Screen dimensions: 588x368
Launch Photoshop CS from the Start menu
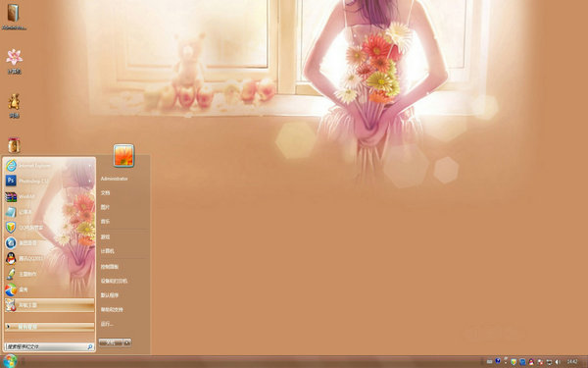(x=49, y=181)
